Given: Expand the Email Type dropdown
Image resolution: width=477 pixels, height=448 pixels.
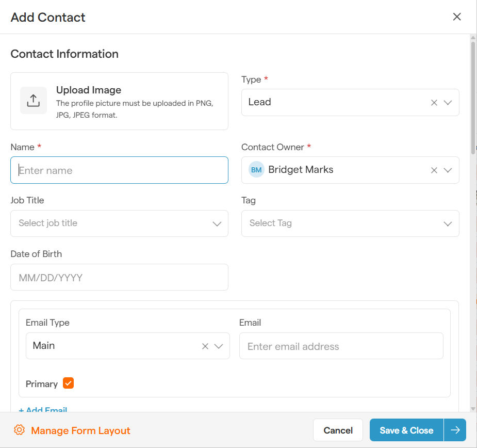Looking at the screenshot, I should (x=219, y=346).
